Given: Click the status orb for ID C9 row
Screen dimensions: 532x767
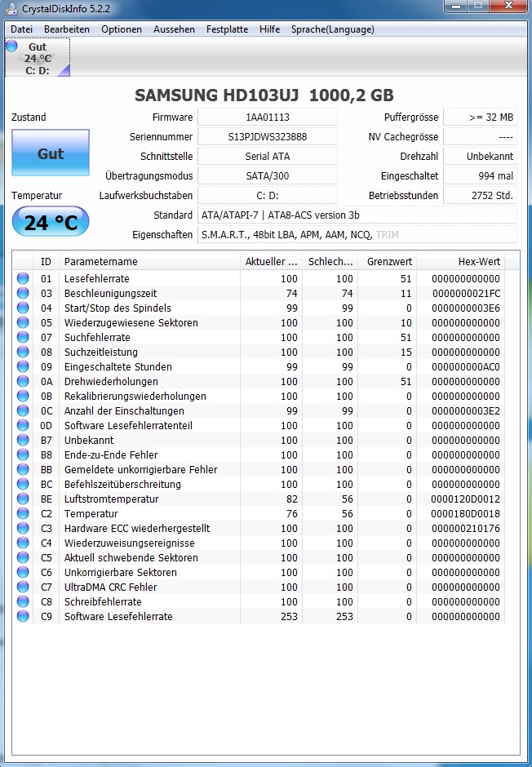Looking at the screenshot, I should click(x=23, y=616).
